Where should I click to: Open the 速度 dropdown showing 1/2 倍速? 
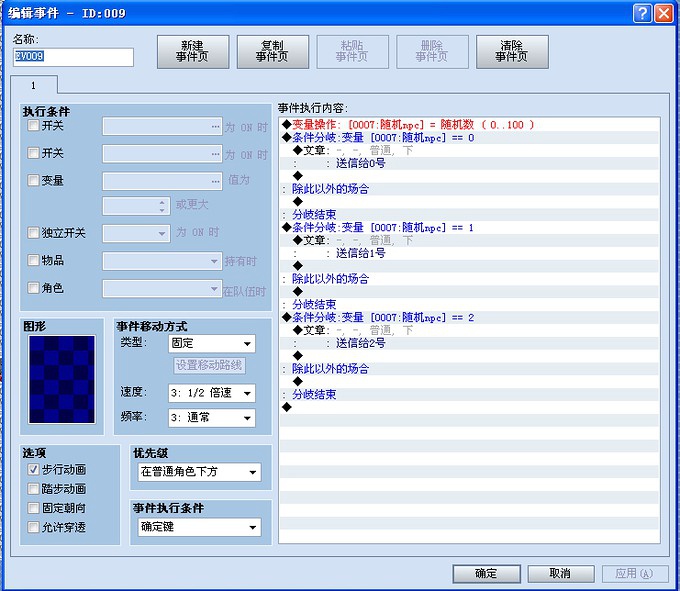(x=212, y=393)
